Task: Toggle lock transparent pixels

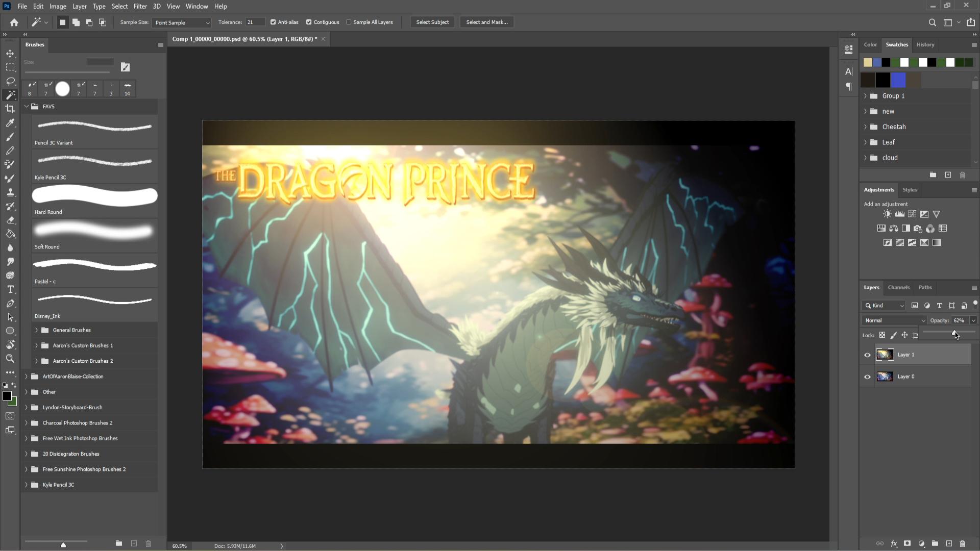Action: [x=882, y=335]
